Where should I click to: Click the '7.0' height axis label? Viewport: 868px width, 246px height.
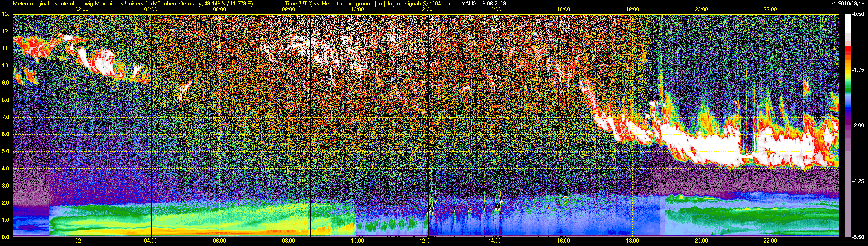(5, 117)
